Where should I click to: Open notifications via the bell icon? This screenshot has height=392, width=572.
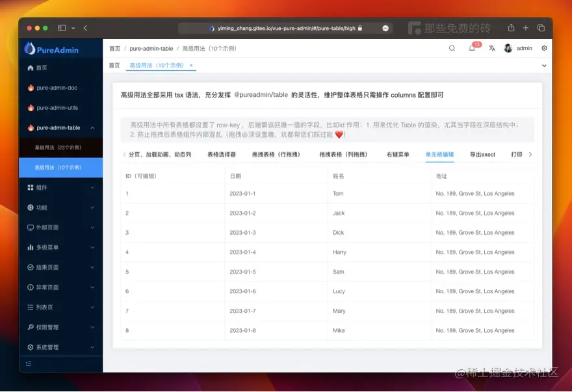471,49
